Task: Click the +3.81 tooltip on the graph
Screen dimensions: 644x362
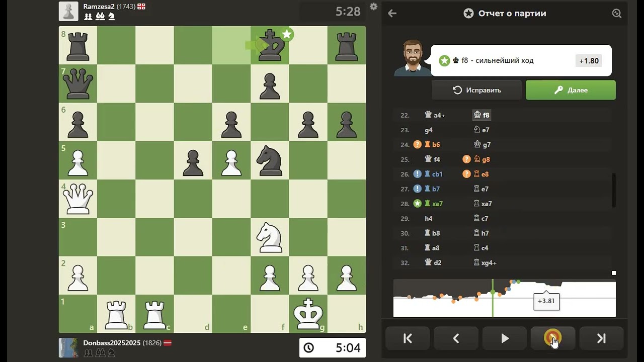Action: 546,301
